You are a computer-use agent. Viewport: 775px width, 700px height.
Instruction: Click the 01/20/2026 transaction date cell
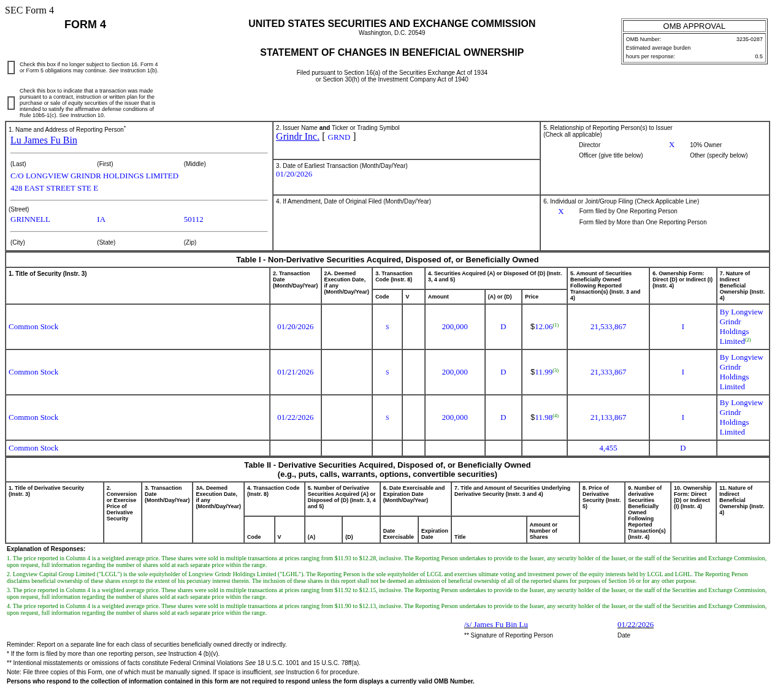point(295,327)
